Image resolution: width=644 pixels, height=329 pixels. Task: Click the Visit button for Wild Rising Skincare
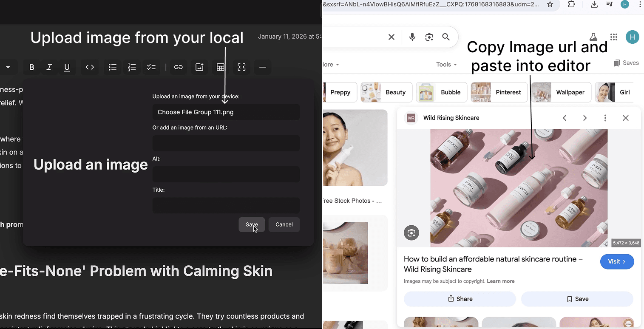coord(617,261)
